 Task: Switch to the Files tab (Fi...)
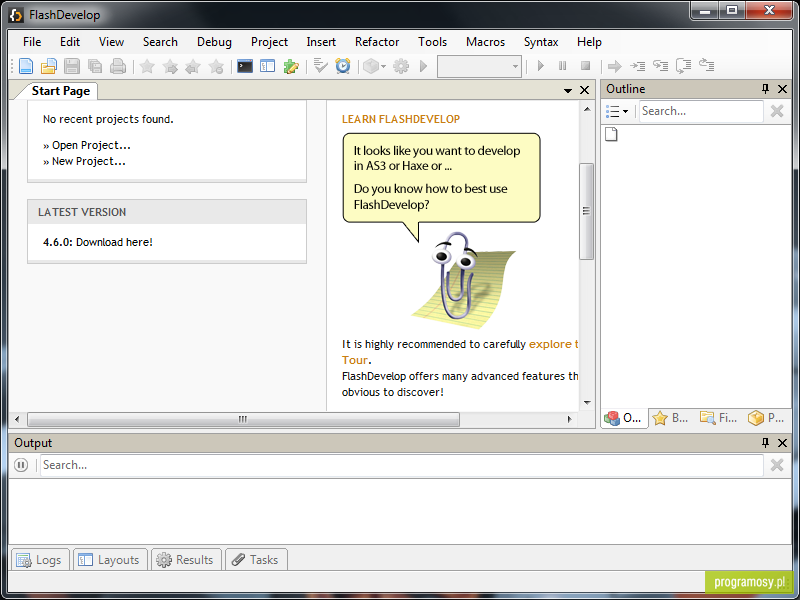point(718,418)
